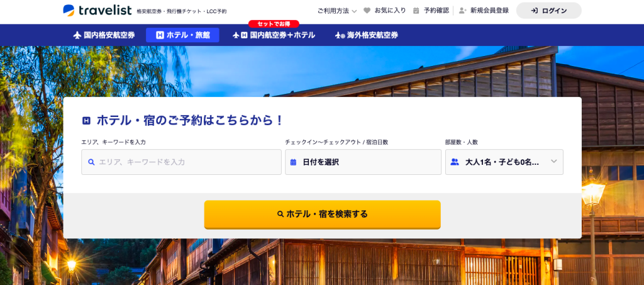Click the magnifier icon in the keyword field

click(92, 162)
